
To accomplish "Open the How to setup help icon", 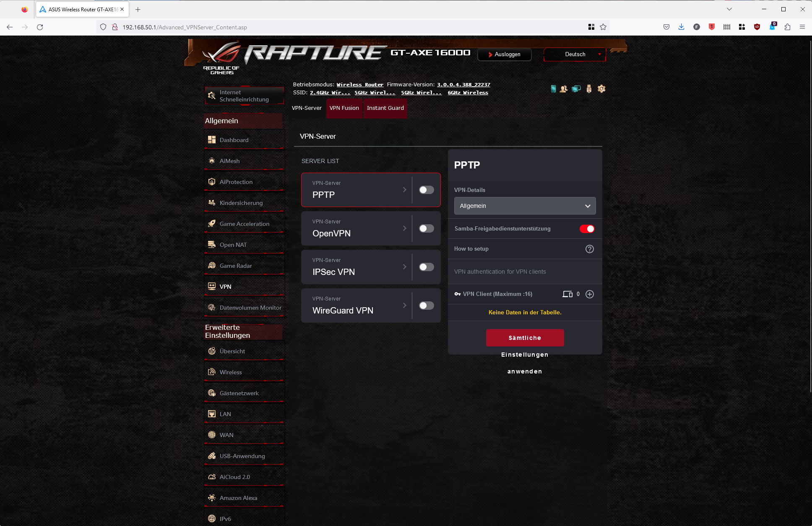I will (589, 249).
